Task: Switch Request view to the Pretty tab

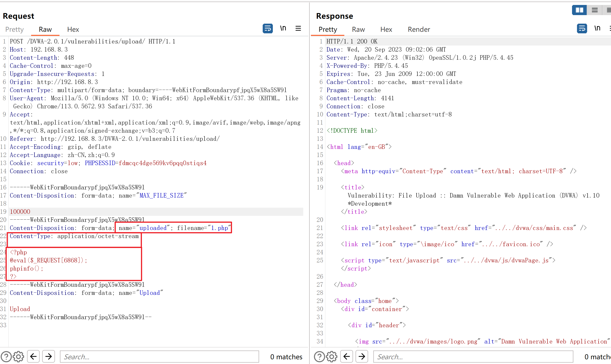Action: tap(14, 30)
